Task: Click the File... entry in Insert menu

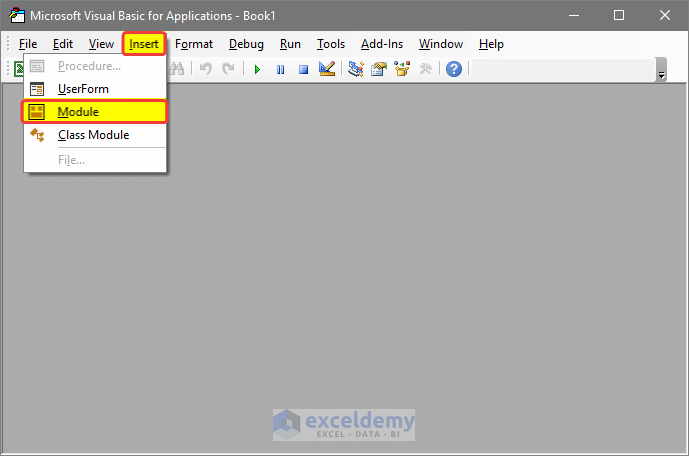Action: 95,160
